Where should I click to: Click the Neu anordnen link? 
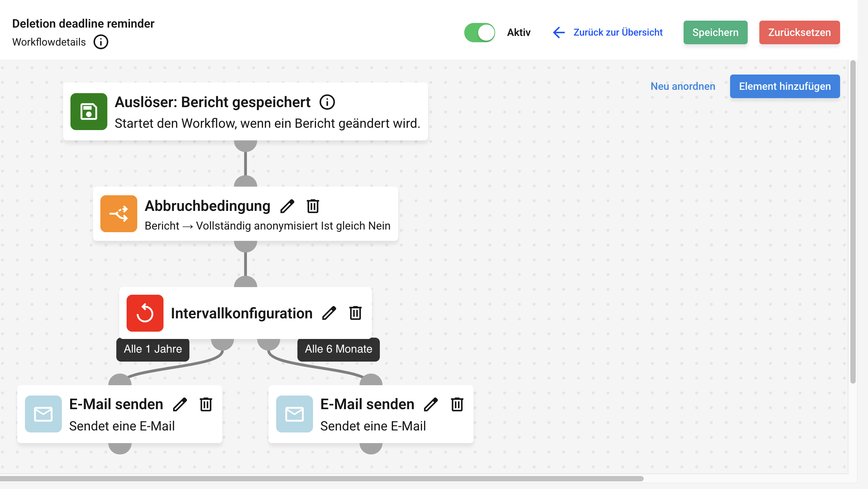click(683, 86)
